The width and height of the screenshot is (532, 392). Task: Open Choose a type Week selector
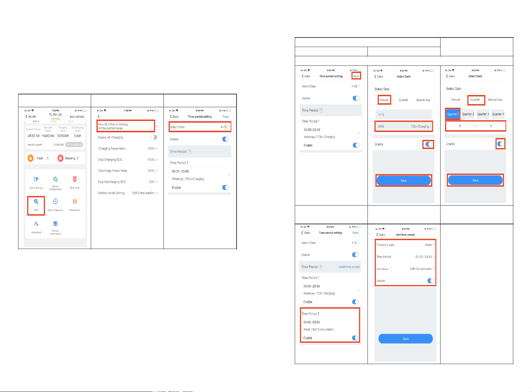click(405, 245)
